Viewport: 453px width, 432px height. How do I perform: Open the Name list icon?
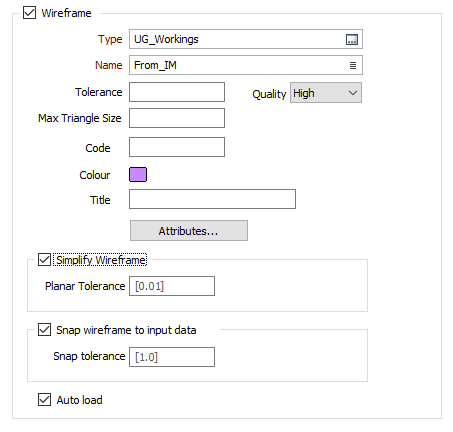(353, 65)
